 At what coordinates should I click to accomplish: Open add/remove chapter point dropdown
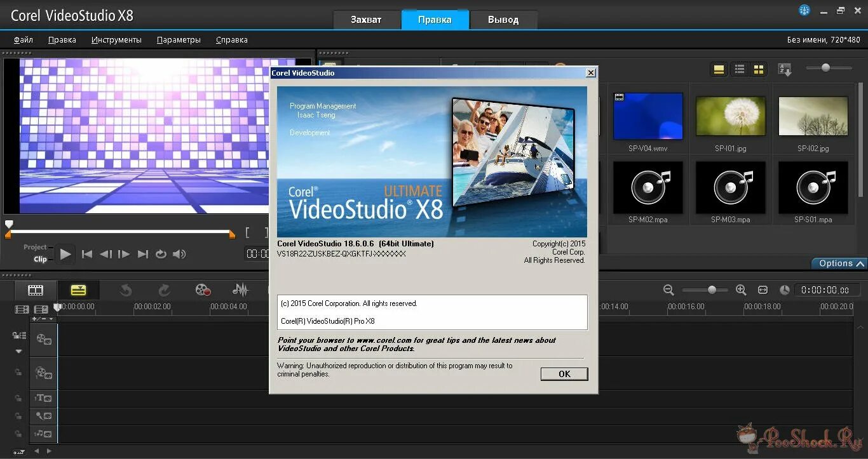[x=43, y=319]
